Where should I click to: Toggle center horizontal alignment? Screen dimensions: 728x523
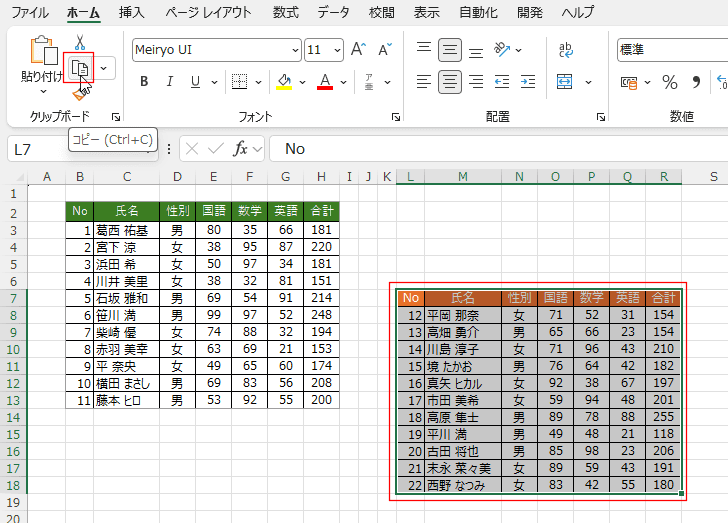click(x=449, y=82)
